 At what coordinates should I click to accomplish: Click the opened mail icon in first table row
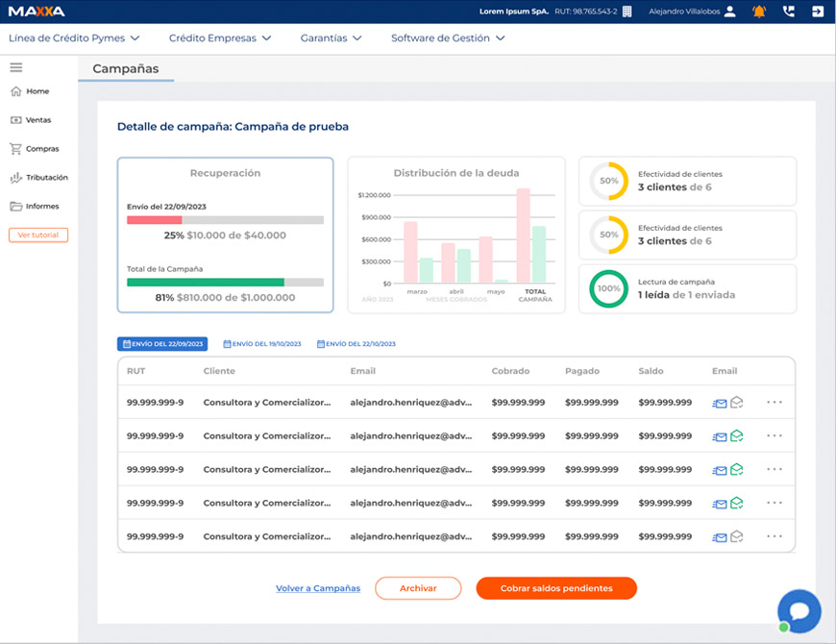(x=736, y=402)
